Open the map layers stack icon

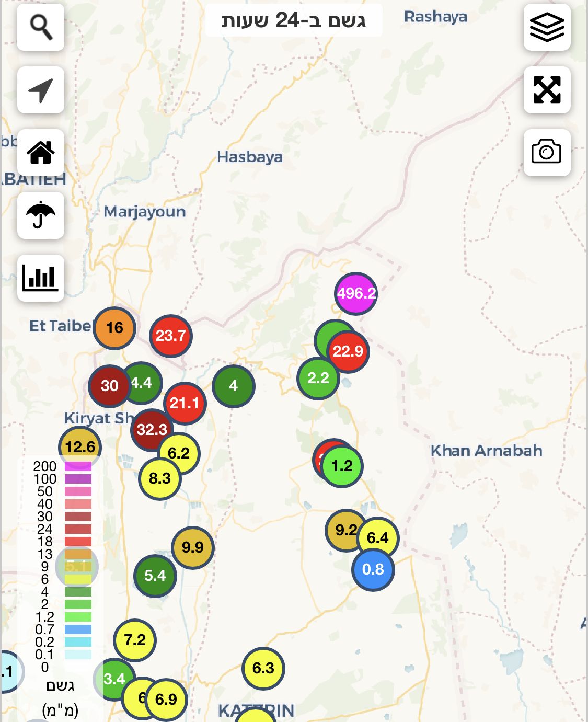pos(547,27)
